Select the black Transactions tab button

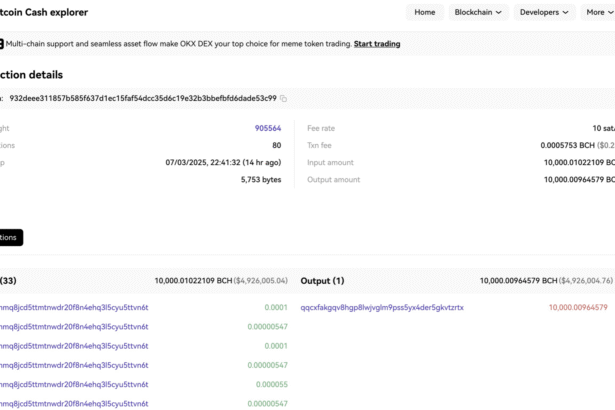10,238
